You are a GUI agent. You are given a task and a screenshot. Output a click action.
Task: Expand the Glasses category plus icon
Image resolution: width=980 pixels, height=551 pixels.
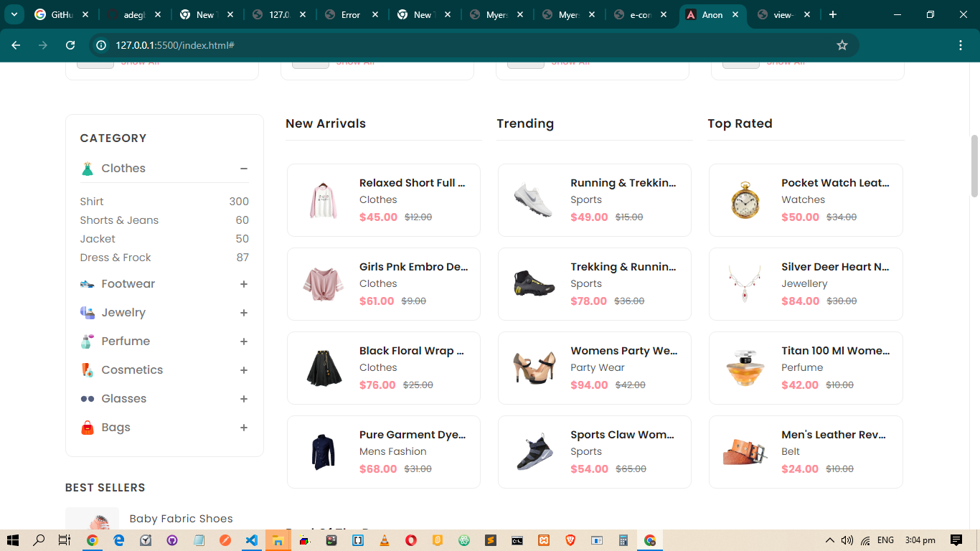pos(244,399)
